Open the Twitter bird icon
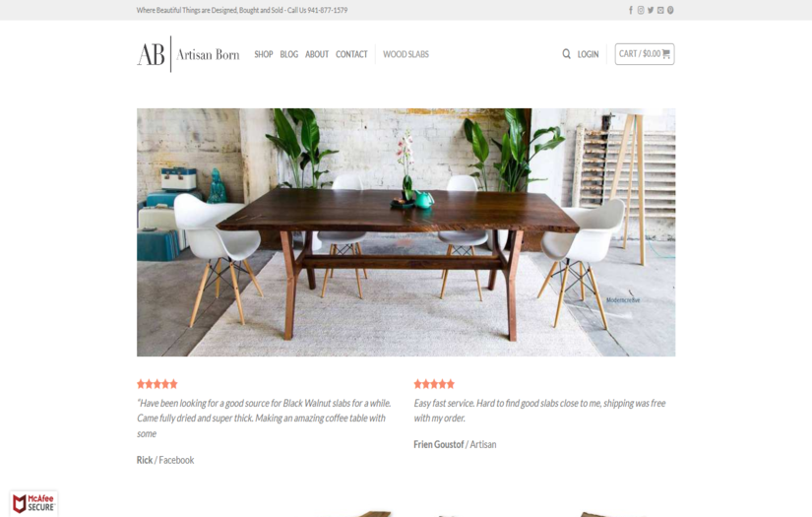 tap(651, 11)
